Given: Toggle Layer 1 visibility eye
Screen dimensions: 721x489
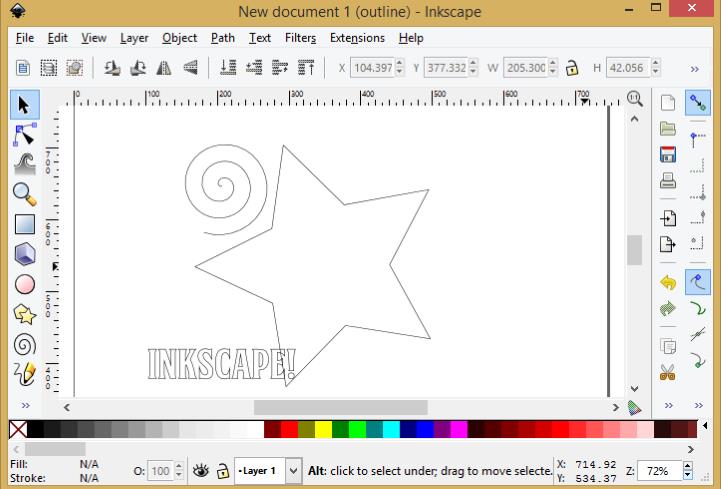Looking at the screenshot, I should (201, 471).
